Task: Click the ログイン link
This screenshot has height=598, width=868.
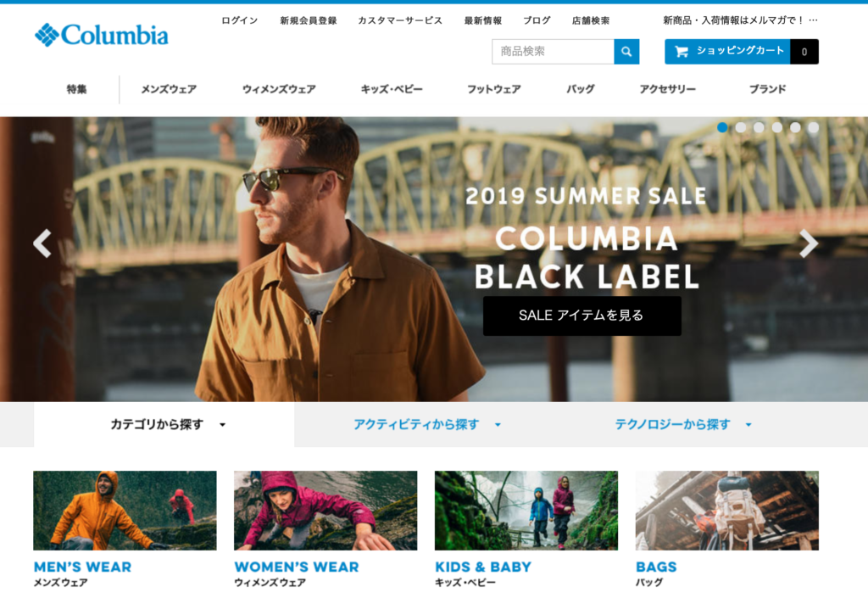Action: (240, 20)
